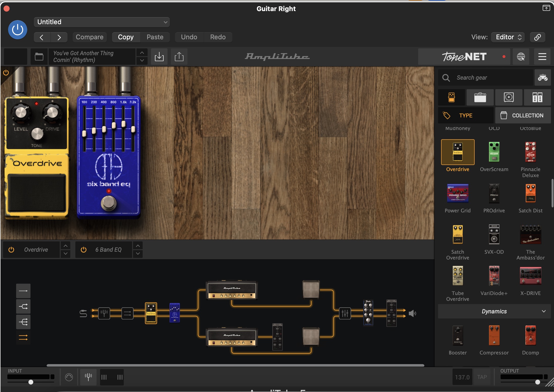The width and height of the screenshot is (554, 392).
Task: Select the amplifier gear category tab
Action: click(x=480, y=97)
